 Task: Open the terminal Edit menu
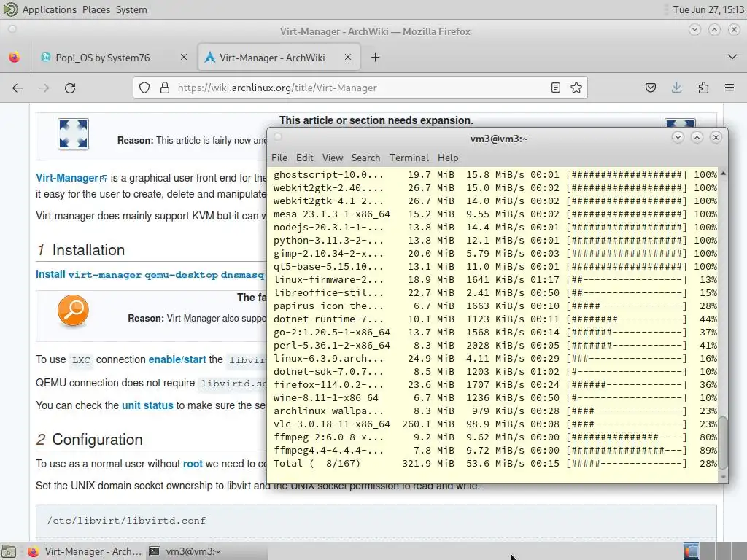[304, 157]
